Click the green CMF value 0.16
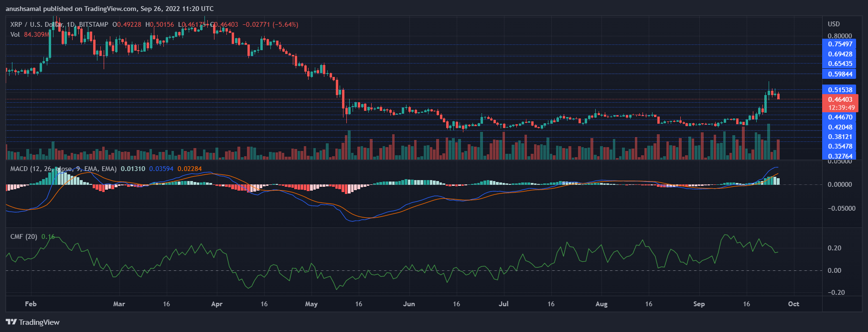Image resolution: width=868 pixels, height=332 pixels. click(48, 236)
